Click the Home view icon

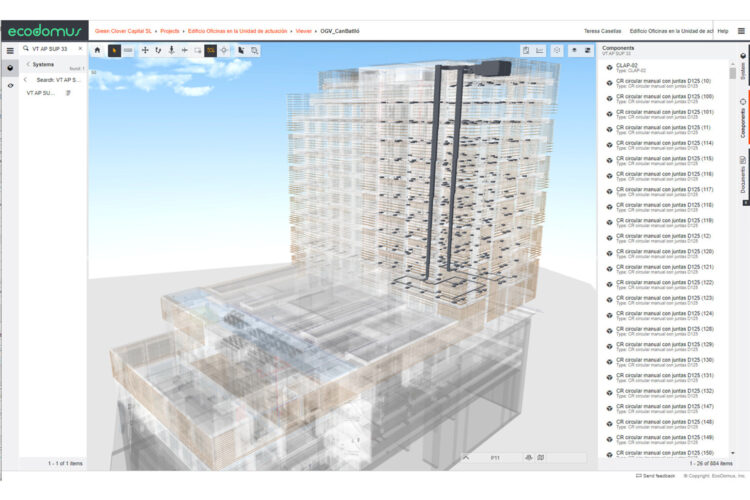click(x=98, y=50)
